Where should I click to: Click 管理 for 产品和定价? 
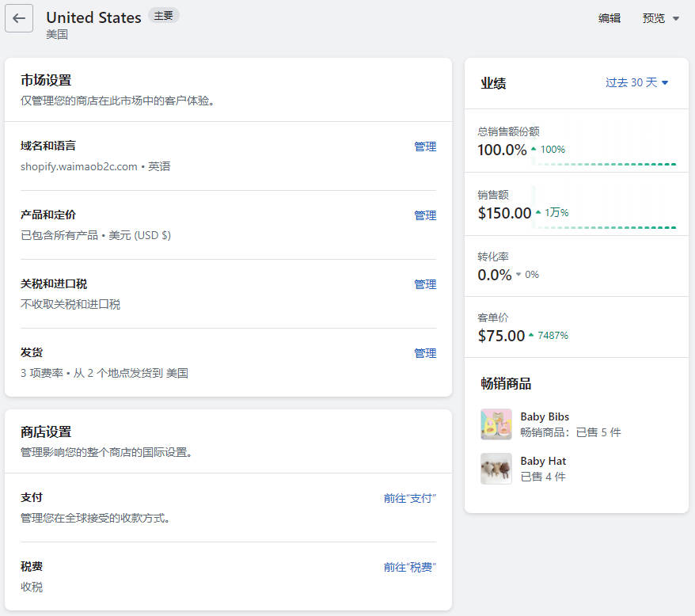[425, 215]
